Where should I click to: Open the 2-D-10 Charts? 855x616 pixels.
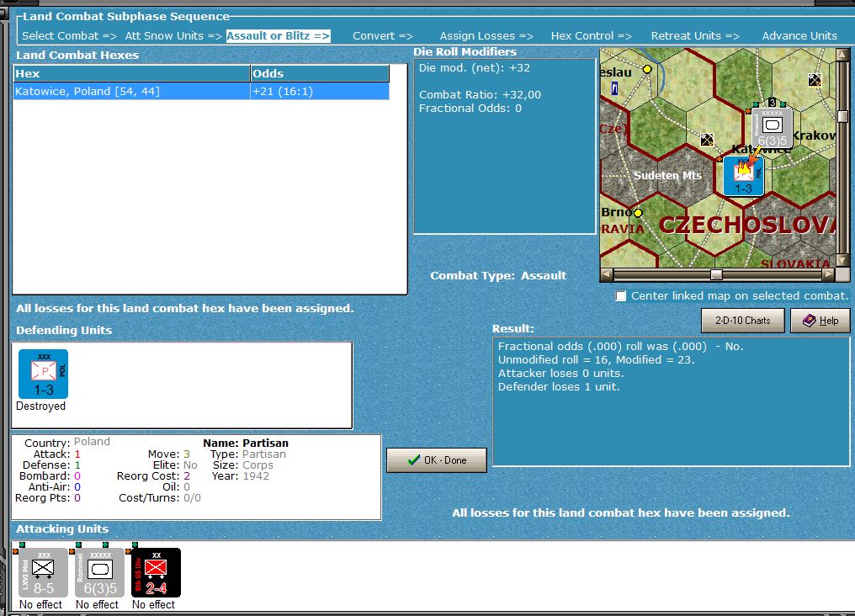[743, 321]
